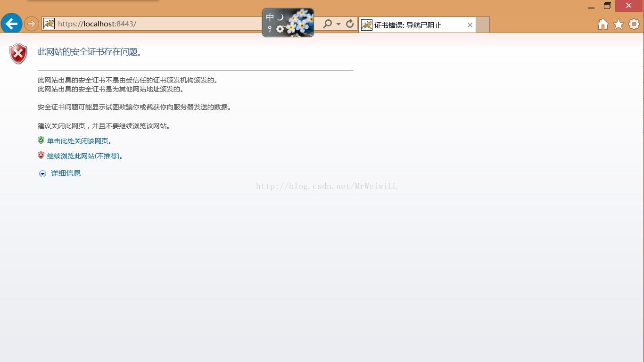The image size is (644, 362).
Task: Expand the 详细信息 arrow
Action: pos(42,173)
